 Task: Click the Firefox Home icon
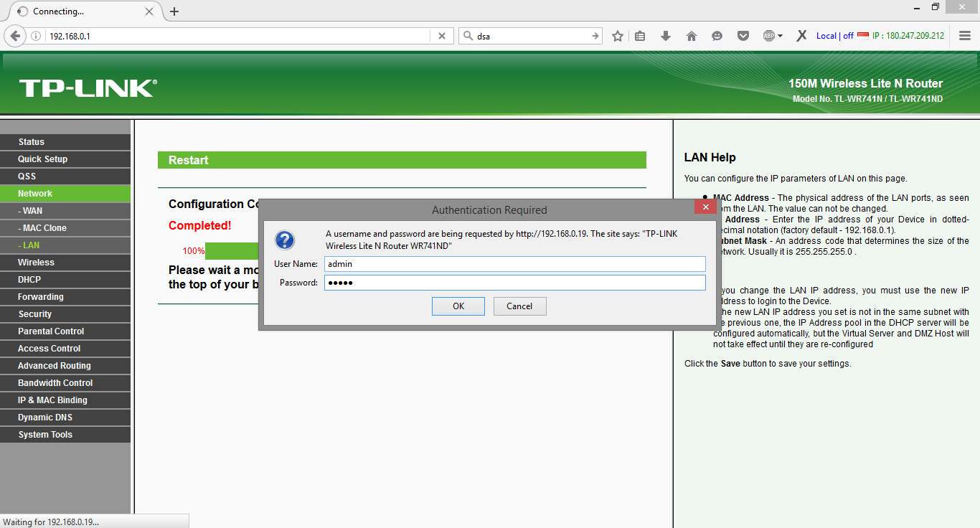pyautogui.click(x=691, y=35)
